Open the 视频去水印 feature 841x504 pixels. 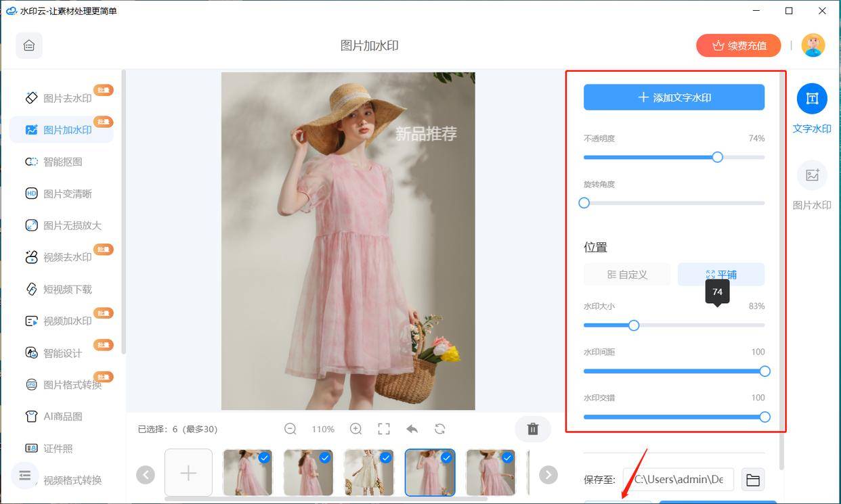pos(64,257)
